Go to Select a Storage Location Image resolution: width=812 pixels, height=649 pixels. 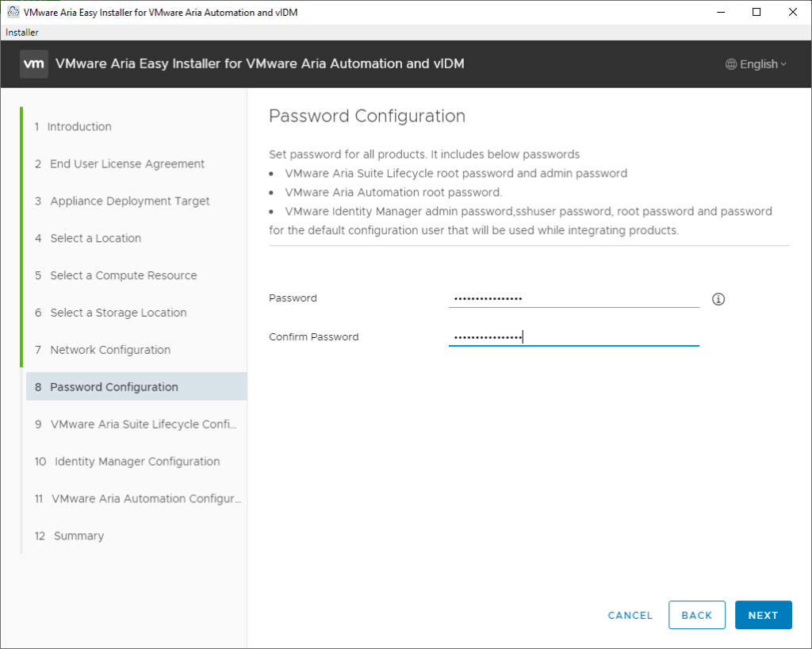click(x=118, y=313)
